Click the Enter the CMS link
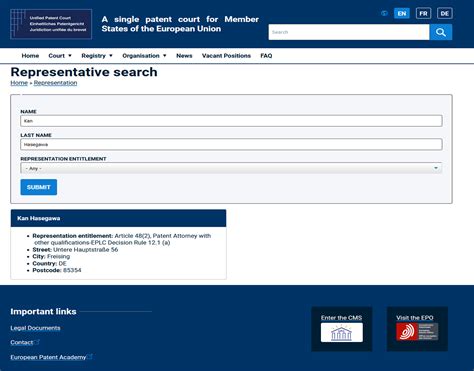 [341, 318]
